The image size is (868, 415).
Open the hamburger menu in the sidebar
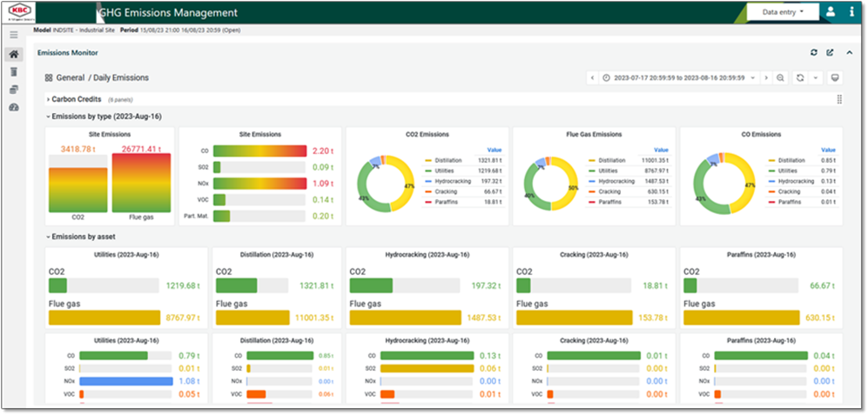coord(13,35)
